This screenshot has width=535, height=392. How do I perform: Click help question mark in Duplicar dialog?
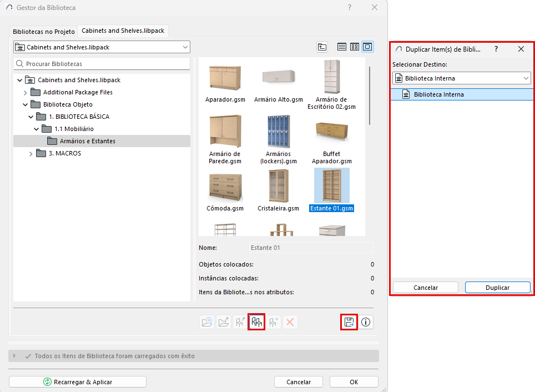[496, 49]
